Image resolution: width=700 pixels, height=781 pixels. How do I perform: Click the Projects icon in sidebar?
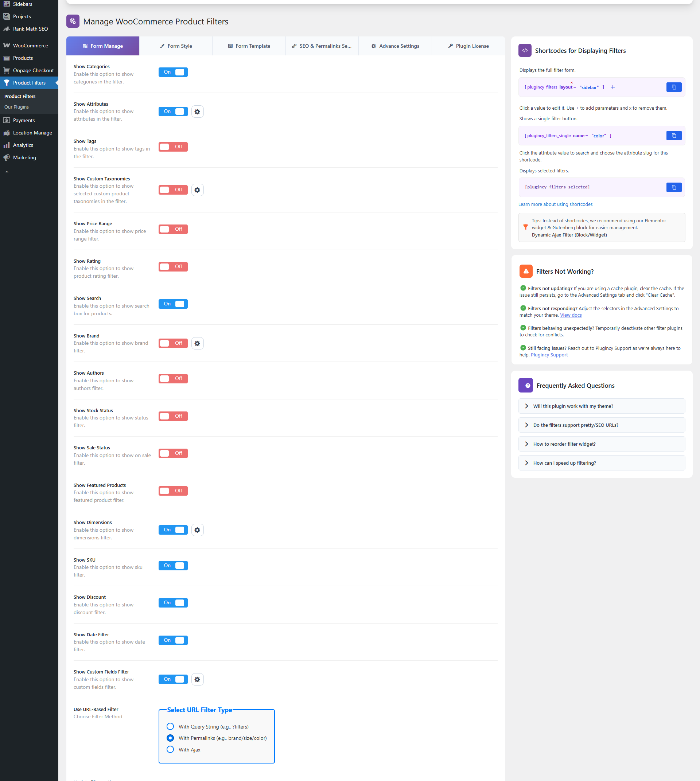pos(7,16)
